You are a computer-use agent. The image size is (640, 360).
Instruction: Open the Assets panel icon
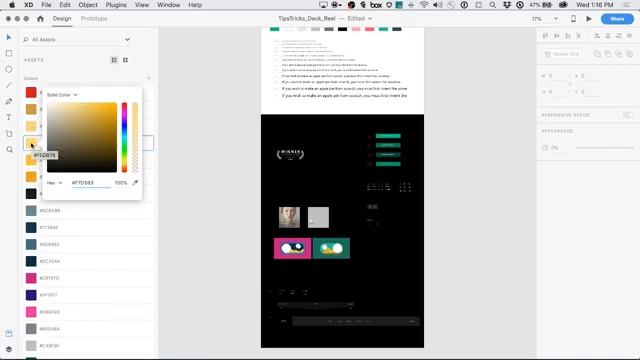[x=9, y=333]
